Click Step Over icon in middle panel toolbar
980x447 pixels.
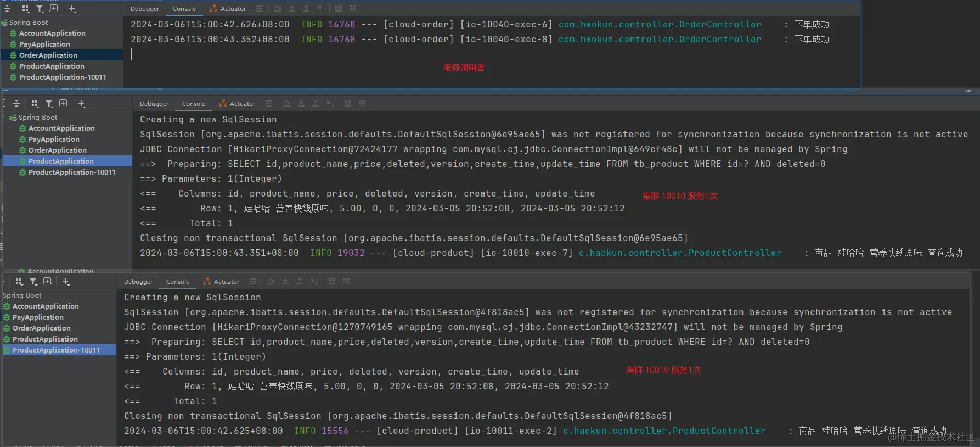[x=287, y=104]
